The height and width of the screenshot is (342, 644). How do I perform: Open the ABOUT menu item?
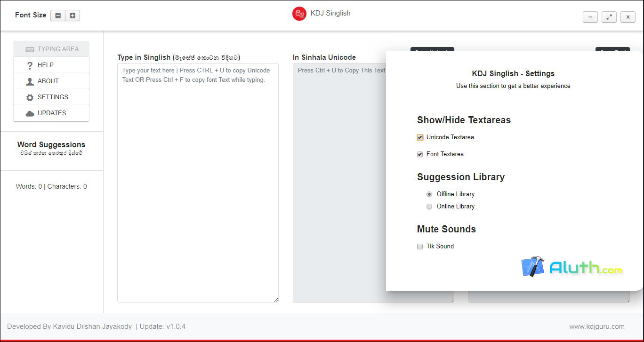click(51, 81)
